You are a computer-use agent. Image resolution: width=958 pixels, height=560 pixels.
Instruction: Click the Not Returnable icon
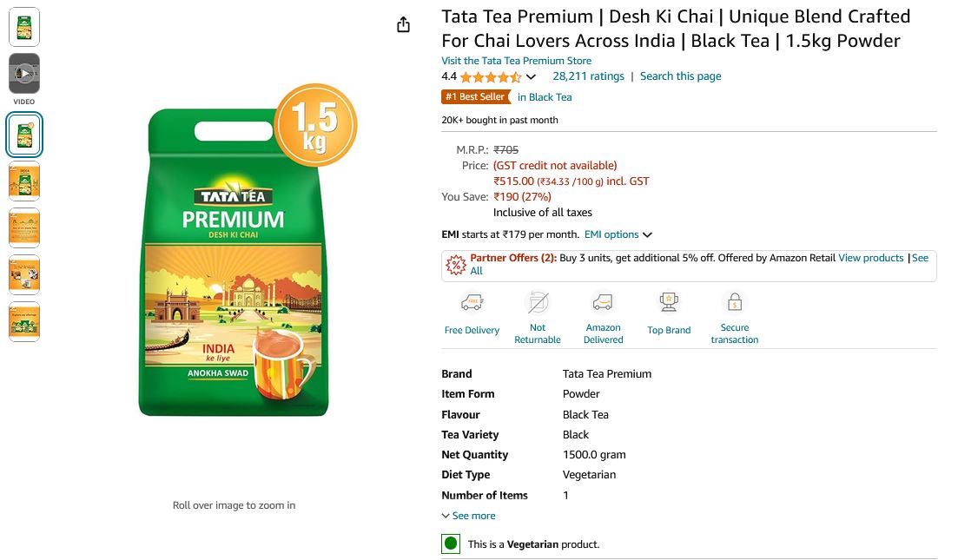pyautogui.click(x=538, y=302)
